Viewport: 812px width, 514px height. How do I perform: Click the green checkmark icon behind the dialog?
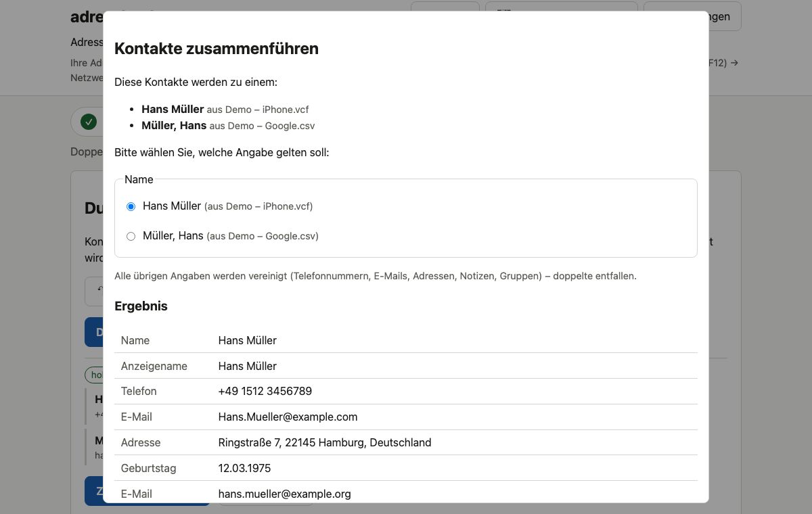[89, 122]
